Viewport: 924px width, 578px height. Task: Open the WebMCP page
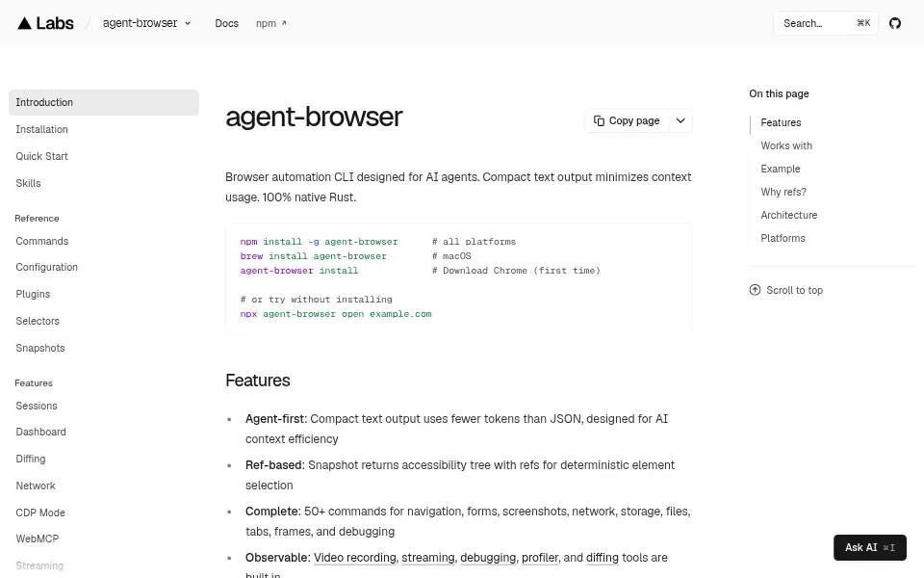[38, 539]
